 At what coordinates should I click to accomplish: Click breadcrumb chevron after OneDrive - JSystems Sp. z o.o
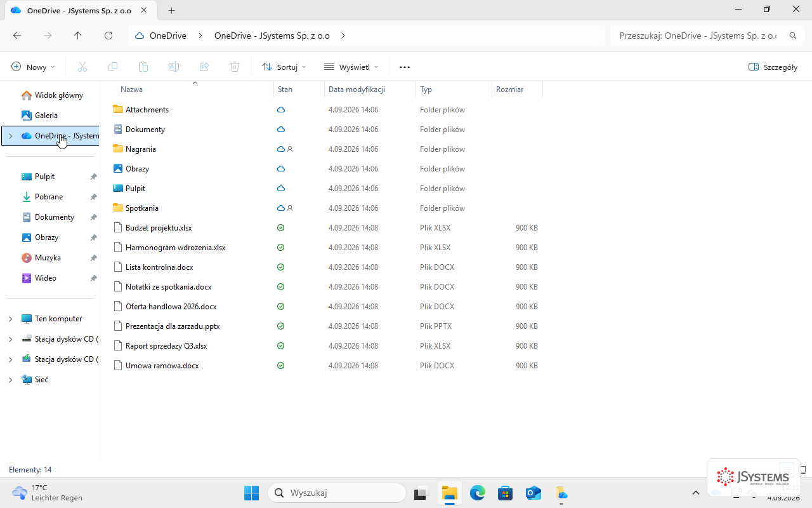point(343,36)
